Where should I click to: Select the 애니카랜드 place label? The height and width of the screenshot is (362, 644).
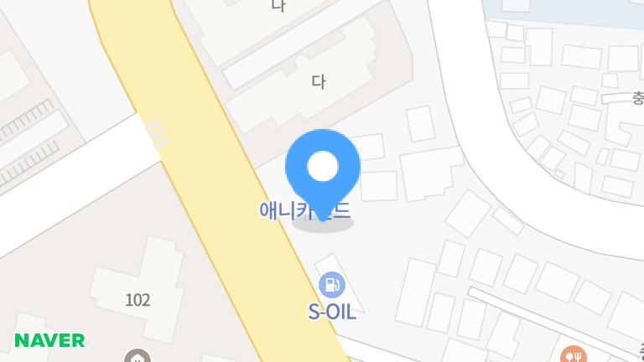[x=304, y=210]
